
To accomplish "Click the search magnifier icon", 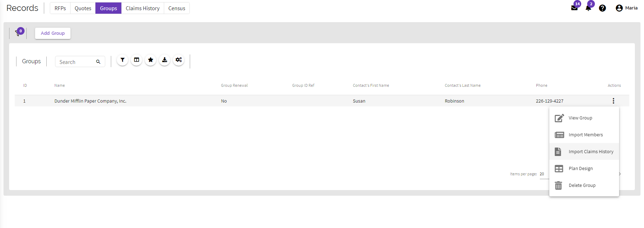I will point(98,62).
